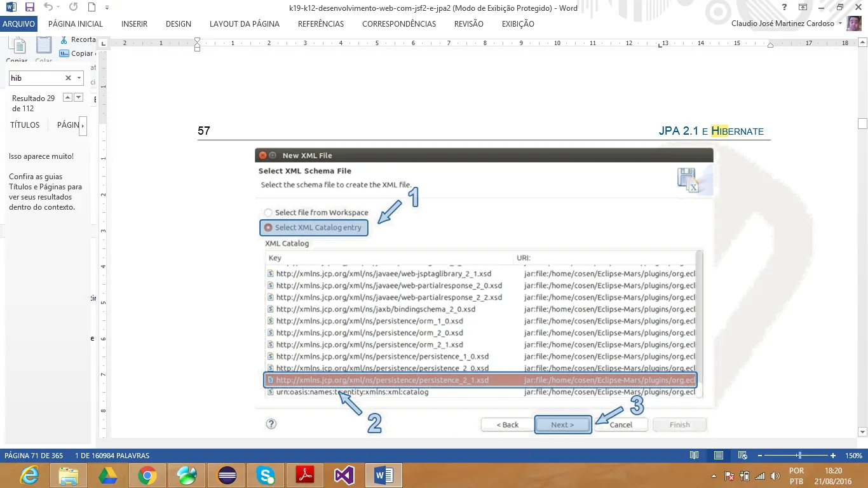This screenshot has height=488, width=868.
Task: Click the Save icon in the quick access toolbar
Action: click(x=30, y=8)
